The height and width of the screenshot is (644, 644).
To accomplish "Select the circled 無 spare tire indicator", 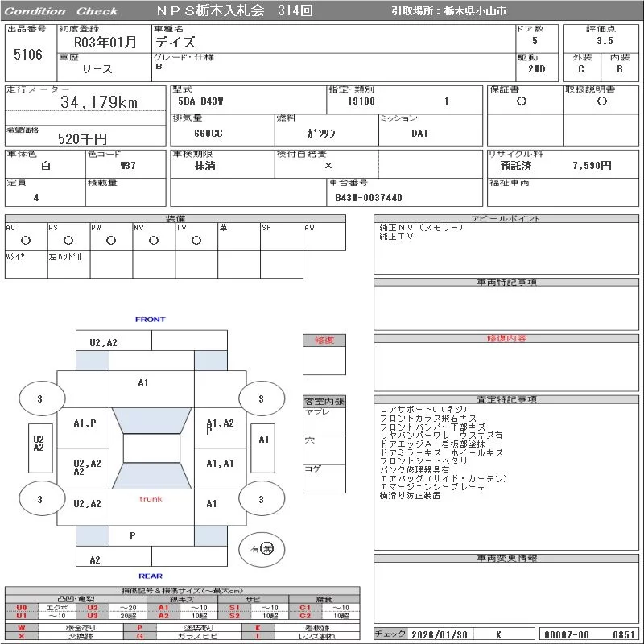I will (268, 548).
